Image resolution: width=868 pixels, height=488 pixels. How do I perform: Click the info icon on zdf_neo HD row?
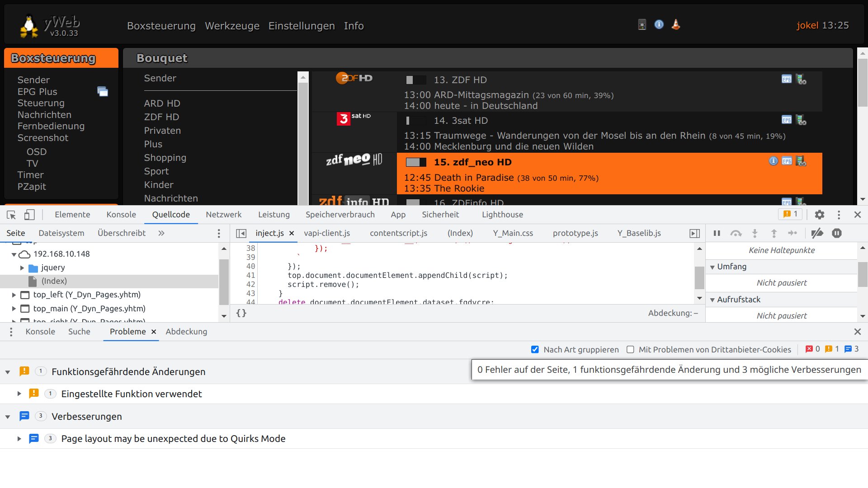pos(773,161)
